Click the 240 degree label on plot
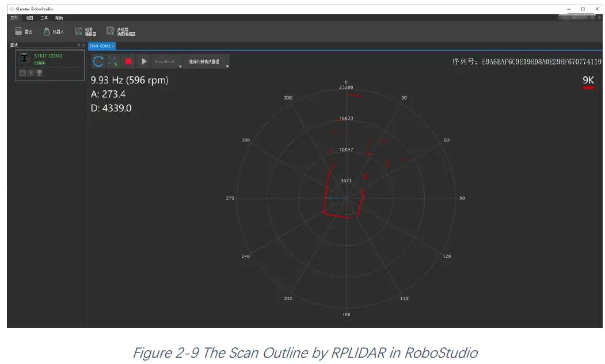 (245, 256)
